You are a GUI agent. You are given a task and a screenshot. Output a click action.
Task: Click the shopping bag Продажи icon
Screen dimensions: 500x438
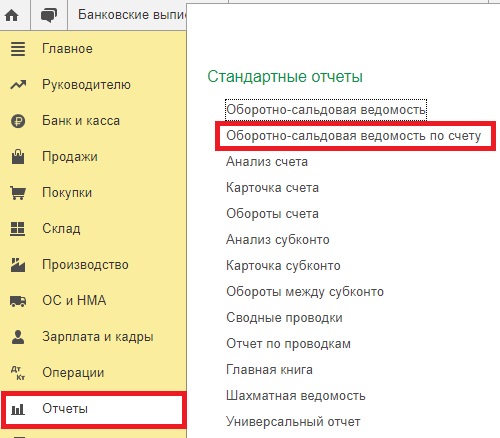18,157
